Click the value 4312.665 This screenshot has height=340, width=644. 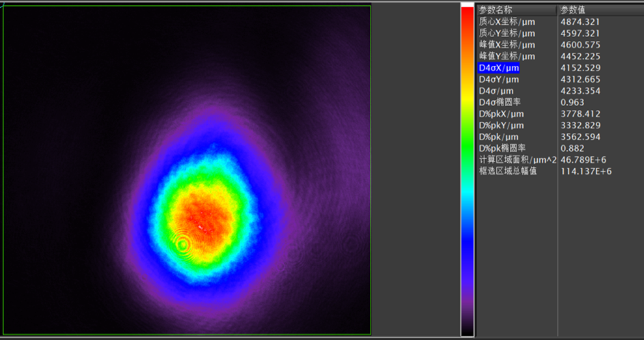click(x=580, y=79)
